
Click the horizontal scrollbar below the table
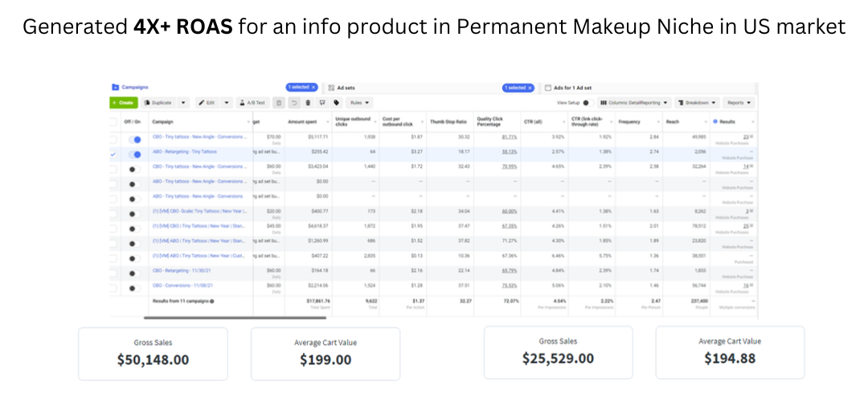(235, 318)
